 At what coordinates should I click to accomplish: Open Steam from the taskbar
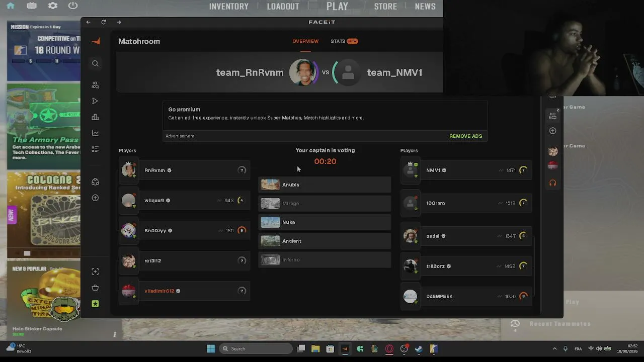[x=419, y=349]
